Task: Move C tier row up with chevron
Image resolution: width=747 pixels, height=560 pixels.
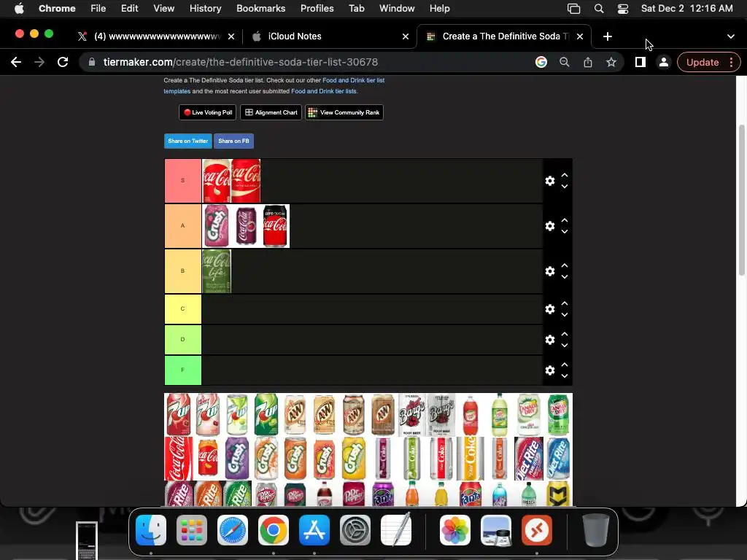Action: pos(565,303)
